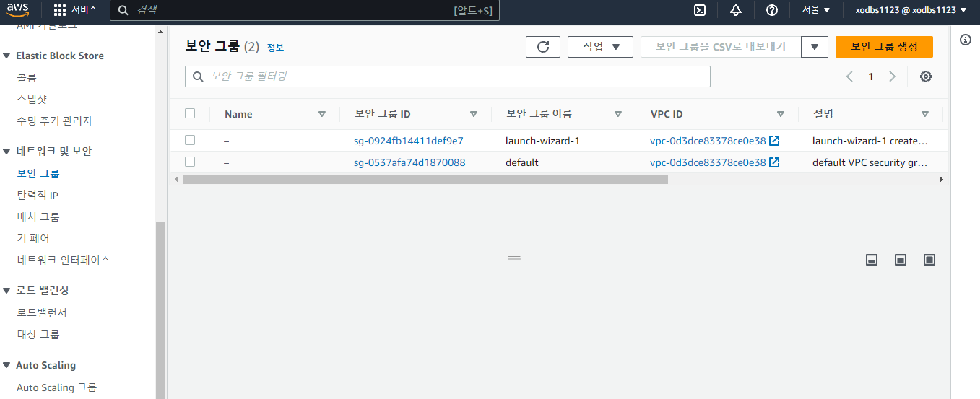Sort by 설명 column arrow
980x399 pixels.
point(925,114)
